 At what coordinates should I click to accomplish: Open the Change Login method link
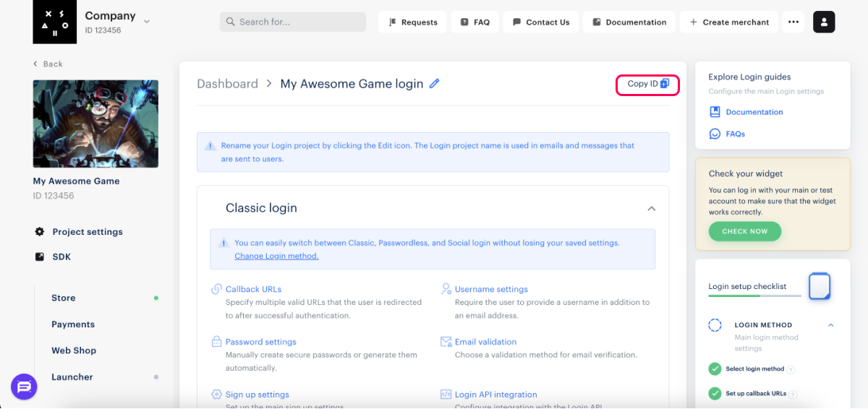pyautogui.click(x=276, y=256)
